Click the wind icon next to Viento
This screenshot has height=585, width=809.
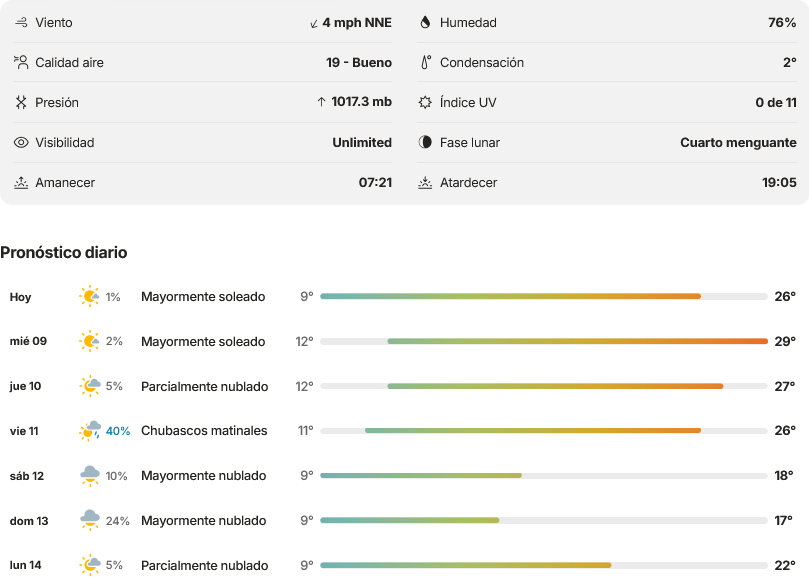tap(21, 22)
